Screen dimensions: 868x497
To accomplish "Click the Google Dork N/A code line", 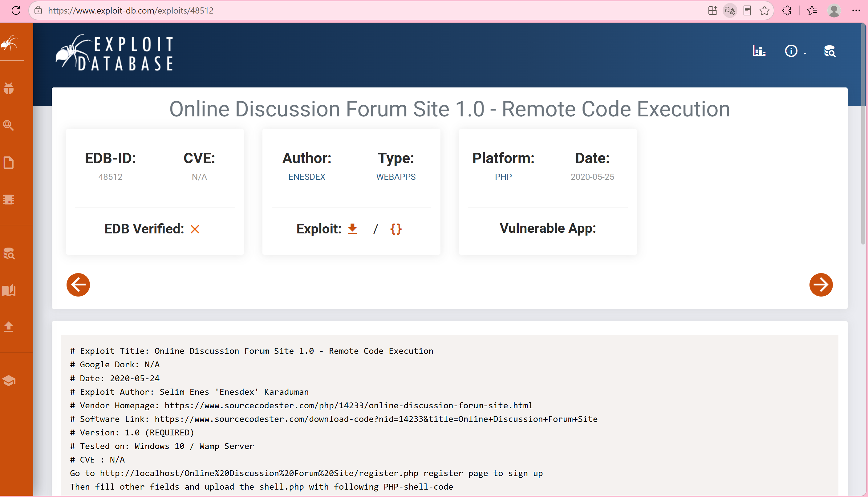I will [x=115, y=365].
